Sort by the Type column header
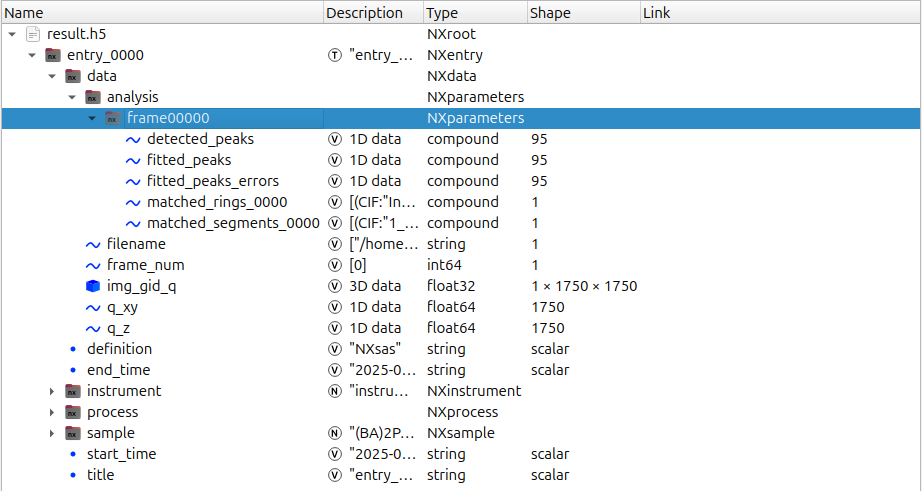Image resolution: width=922 pixels, height=491 pixels. (x=475, y=12)
